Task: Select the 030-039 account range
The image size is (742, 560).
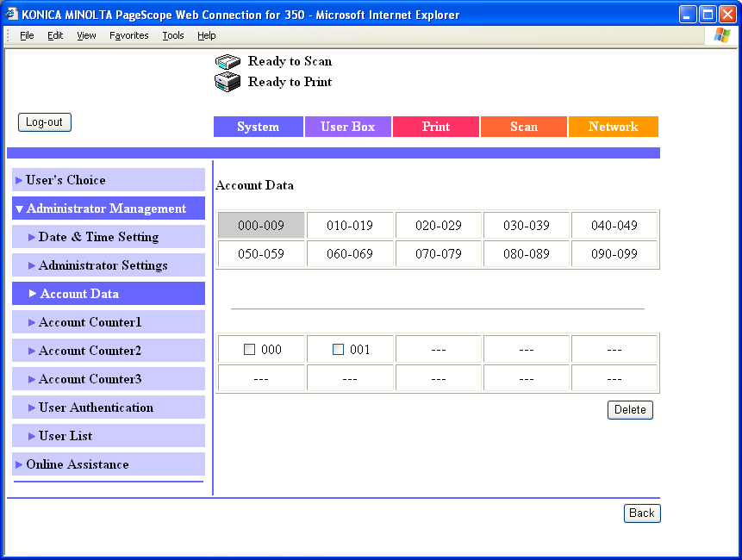Action: tap(527, 225)
